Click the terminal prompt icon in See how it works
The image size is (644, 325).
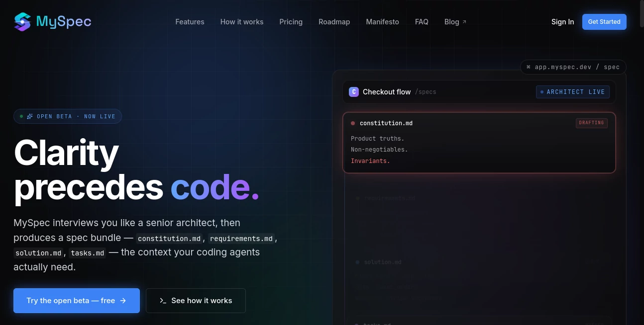[x=163, y=301]
